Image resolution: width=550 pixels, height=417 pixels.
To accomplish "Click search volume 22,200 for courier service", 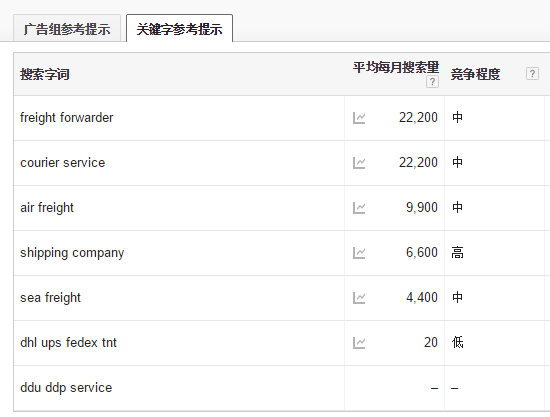I will (x=418, y=162).
